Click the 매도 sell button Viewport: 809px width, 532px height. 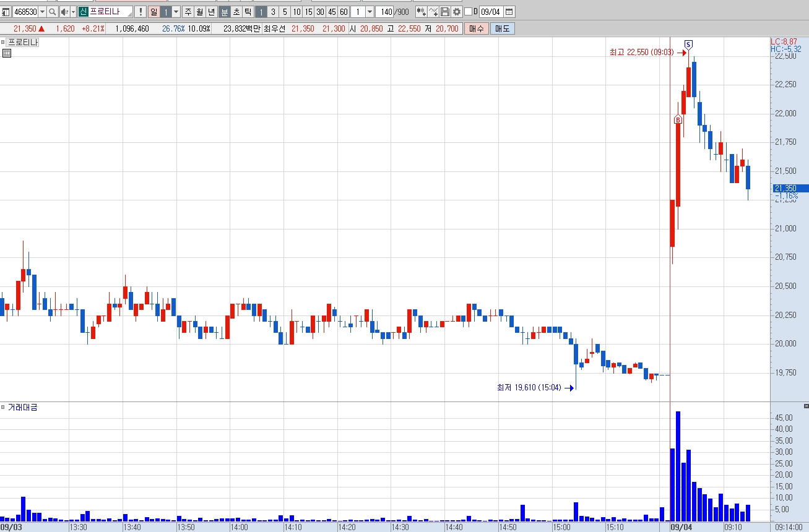[x=501, y=28]
